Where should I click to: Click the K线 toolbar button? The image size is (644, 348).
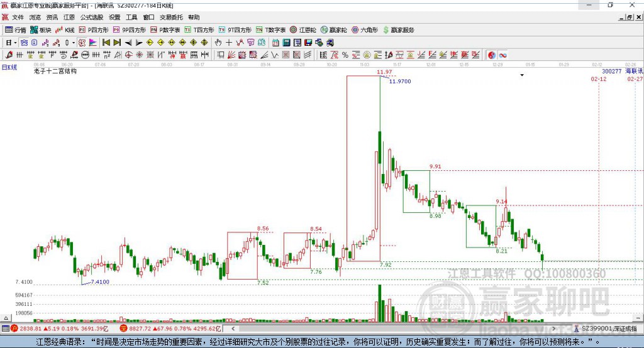[65, 30]
